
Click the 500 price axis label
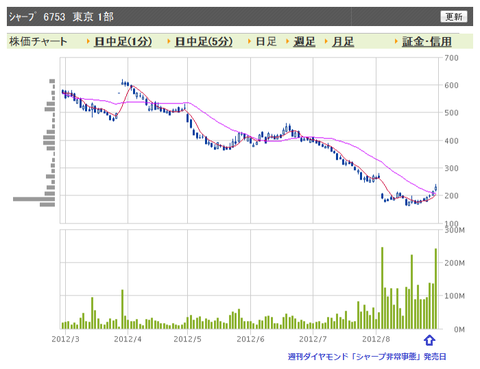(451, 113)
